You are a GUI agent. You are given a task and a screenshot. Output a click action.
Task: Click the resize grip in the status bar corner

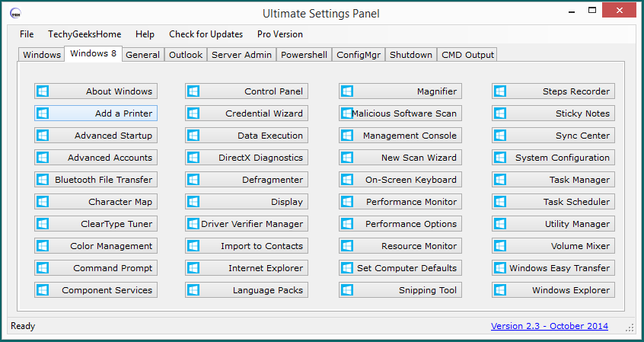630,328
